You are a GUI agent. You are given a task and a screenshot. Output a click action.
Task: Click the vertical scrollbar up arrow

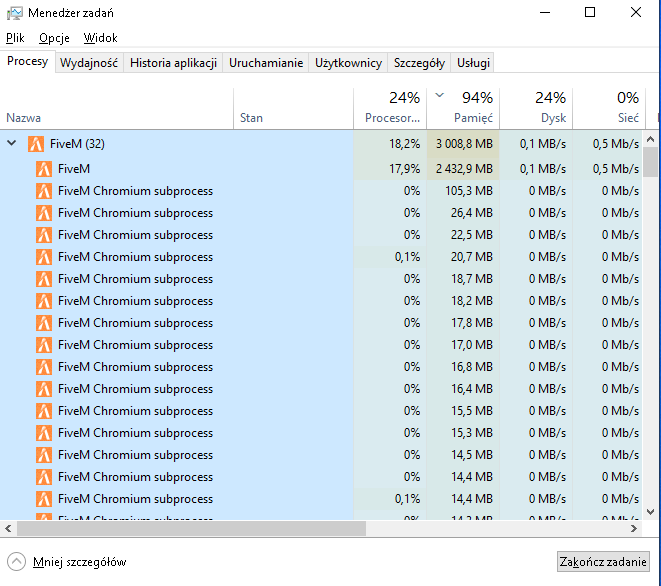[x=650, y=139]
